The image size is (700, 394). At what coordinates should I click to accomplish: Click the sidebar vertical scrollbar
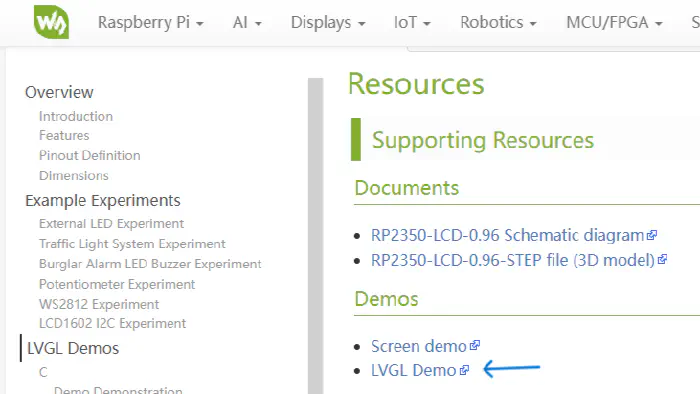[x=316, y=236]
